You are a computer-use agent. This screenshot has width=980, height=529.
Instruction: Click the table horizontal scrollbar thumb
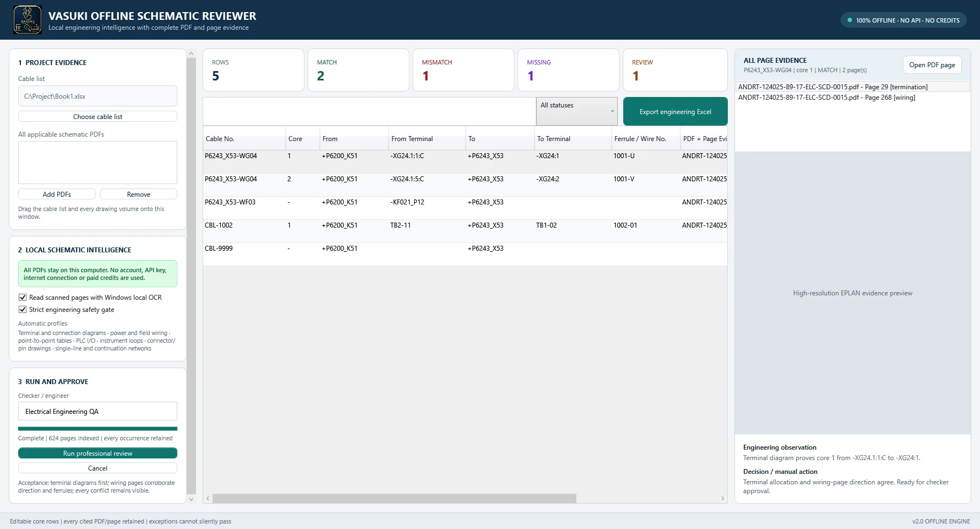coord(394,498)
